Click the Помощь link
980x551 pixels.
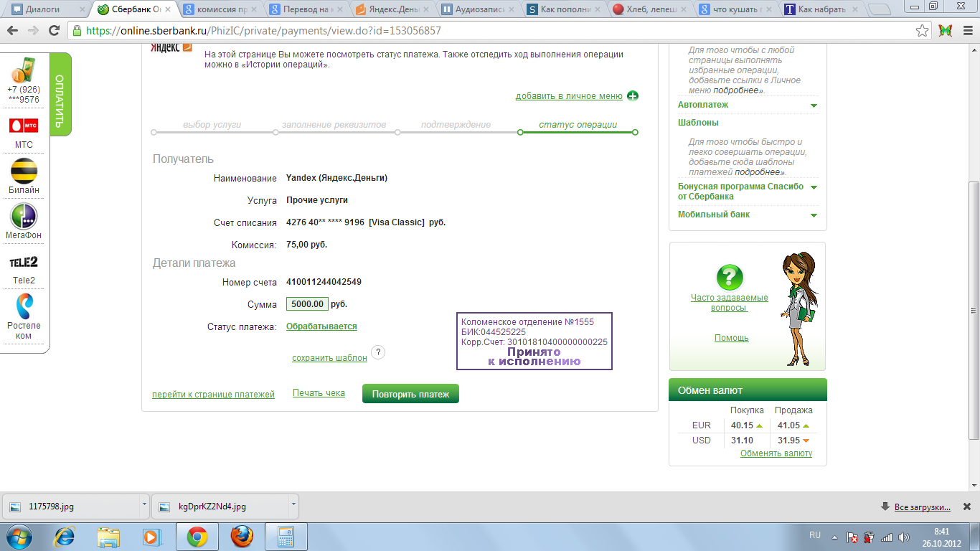click(x=731, y=338)
